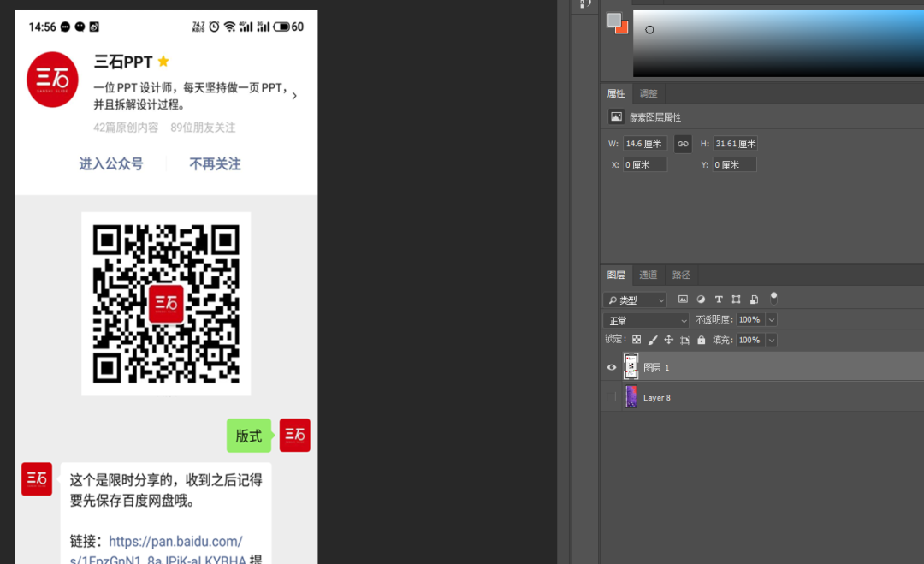Click the X position field
The image size is (924, 564).
(x=645, y=165)
